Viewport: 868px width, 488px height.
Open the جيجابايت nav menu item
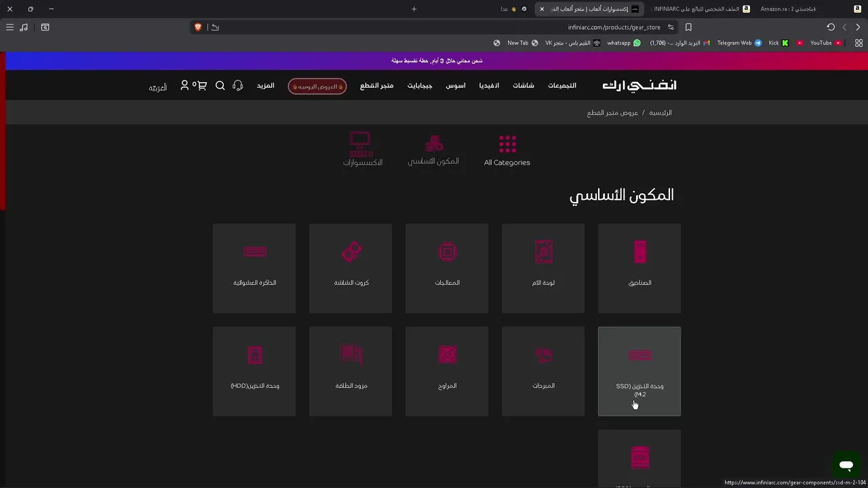[x=420, y=85]
